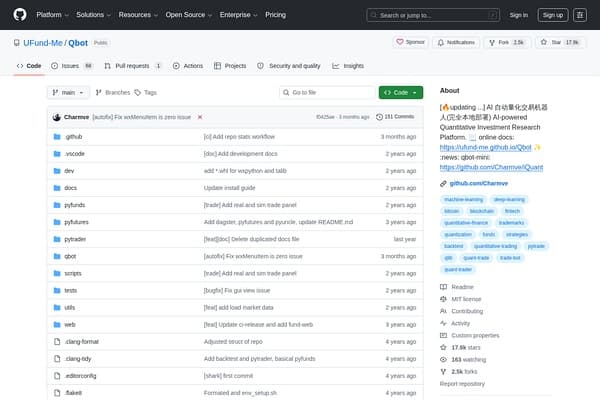
Task: Open the appearance settings icon button
Action: (x=580, y=15)
